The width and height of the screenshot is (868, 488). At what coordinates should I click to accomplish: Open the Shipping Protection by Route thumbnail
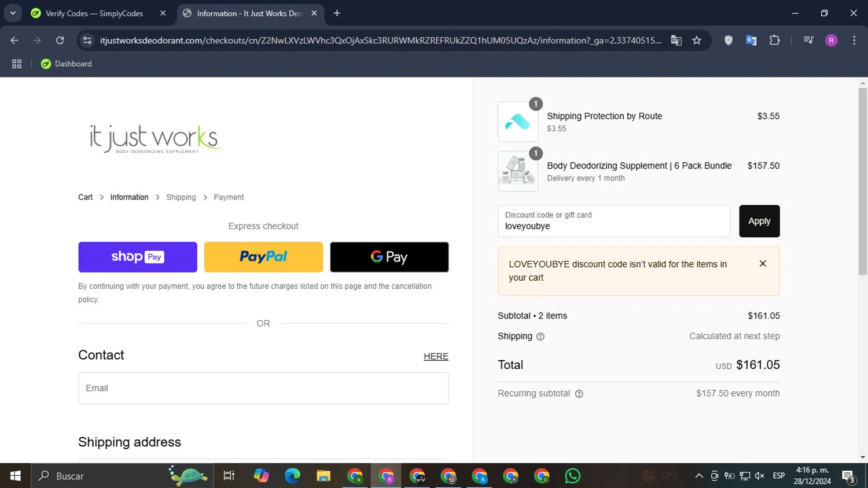(x=518, y=122)
